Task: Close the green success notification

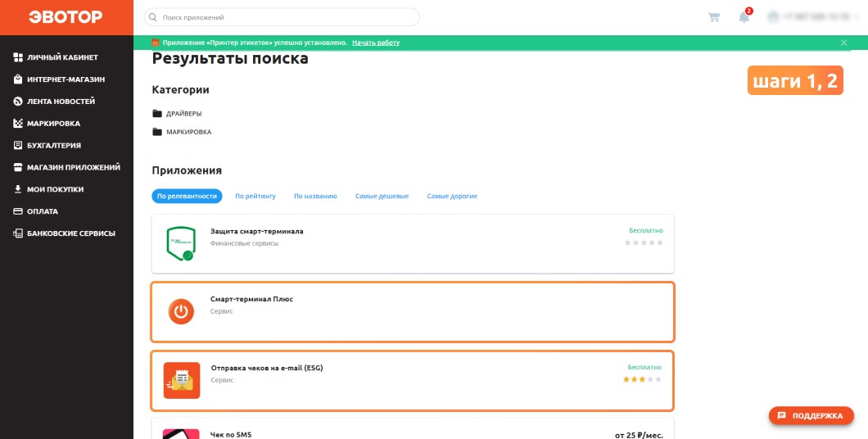Action: pyautogui.click(x=843, y=43)
